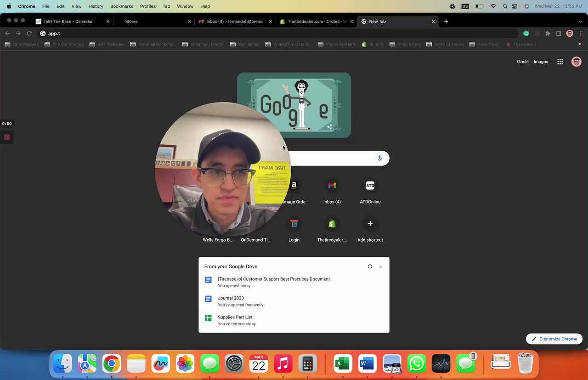
Task: Toggle the Chrome side panel
Action: click(x=559, y=34)
